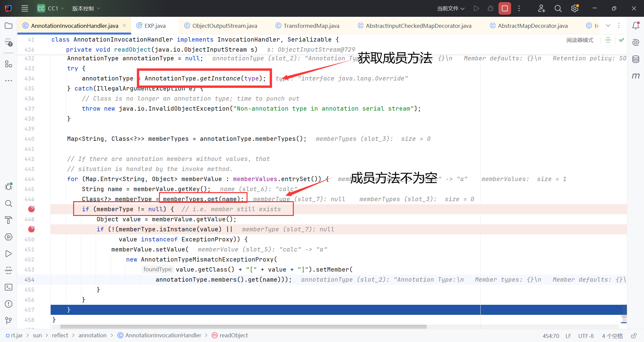644x342 pixels.
Task: Expand the 当前文件 run configuration dropdown
Action: click(x=450, y=8)
